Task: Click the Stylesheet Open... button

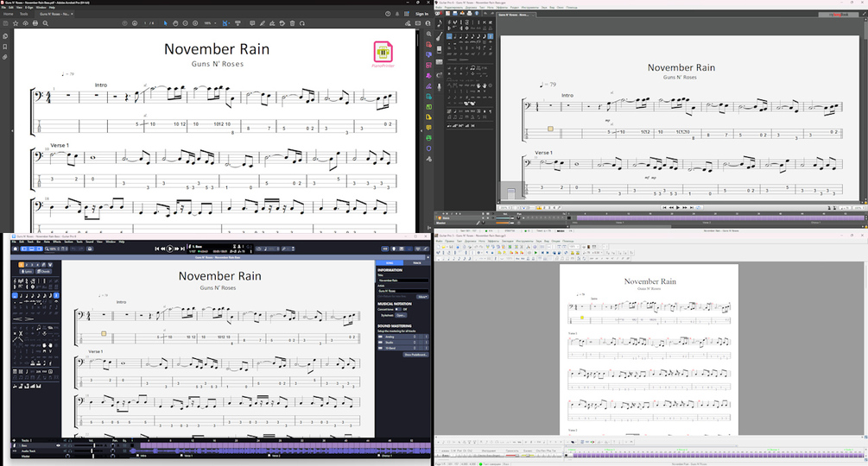Action: click(x=401, y=315)
